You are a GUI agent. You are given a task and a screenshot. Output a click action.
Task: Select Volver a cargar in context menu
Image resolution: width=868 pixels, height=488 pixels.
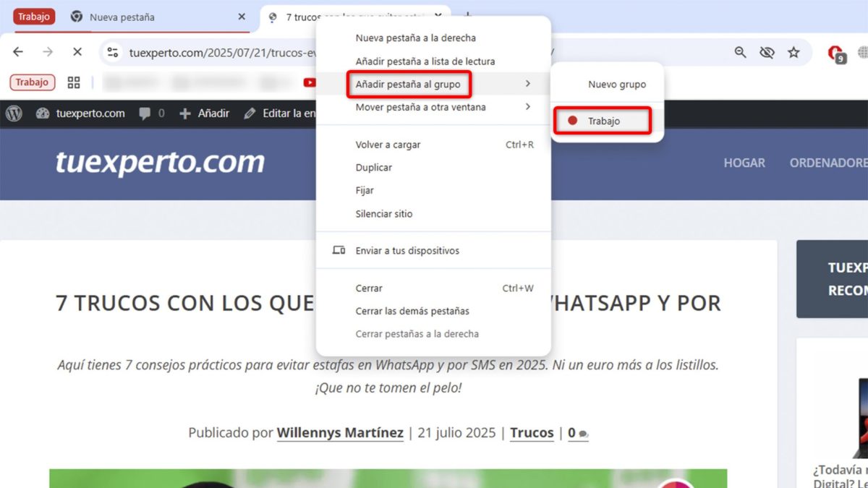[x=433, y=145]
